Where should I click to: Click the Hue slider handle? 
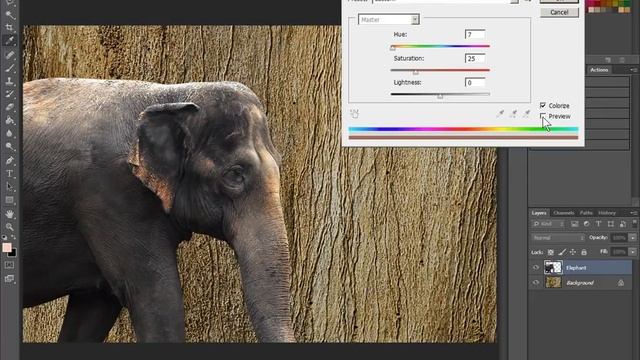point(393,48)
